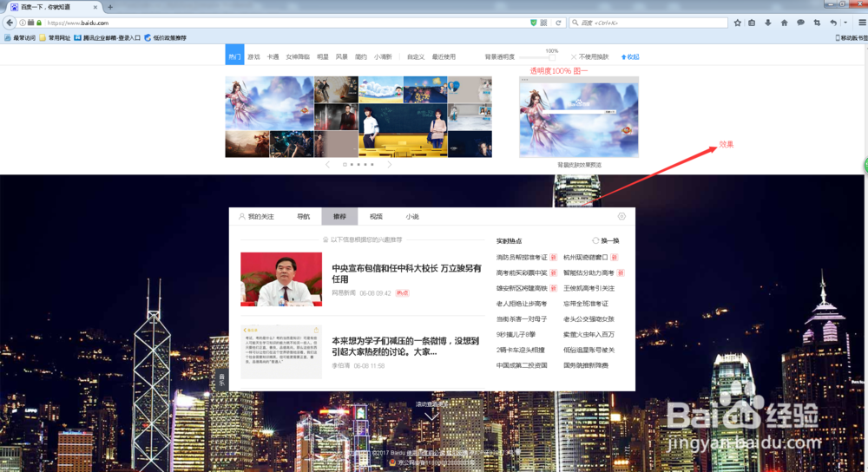
Task: Click the undo arrow toolbar icon
Action: [x=833, y=23]
